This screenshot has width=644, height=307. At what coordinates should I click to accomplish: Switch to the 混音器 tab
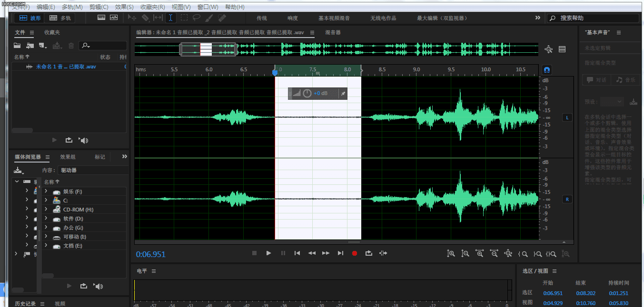[x=333, y=32]
